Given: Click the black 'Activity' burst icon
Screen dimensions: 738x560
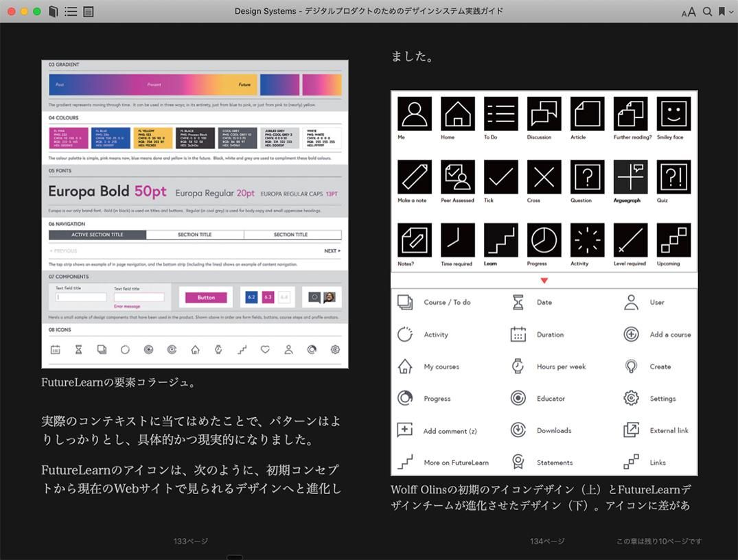Looking at the screenshot, I should coord(588,240).
